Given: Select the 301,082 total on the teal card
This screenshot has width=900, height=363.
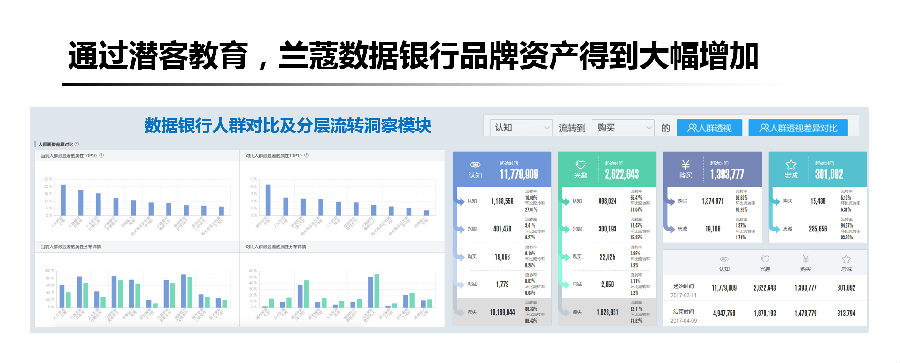Looking at the screenshot, I should point(829,174).
